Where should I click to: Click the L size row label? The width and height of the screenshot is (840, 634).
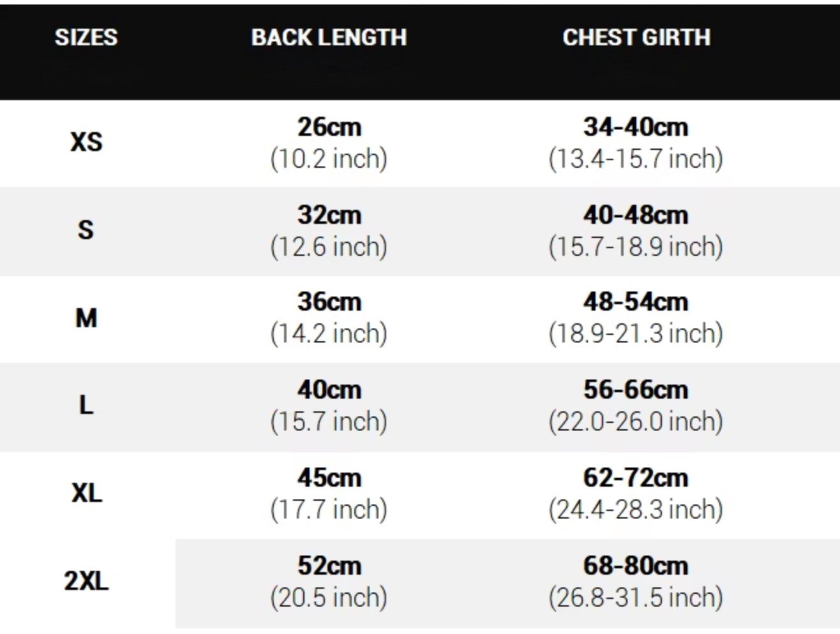click(86, 405)
